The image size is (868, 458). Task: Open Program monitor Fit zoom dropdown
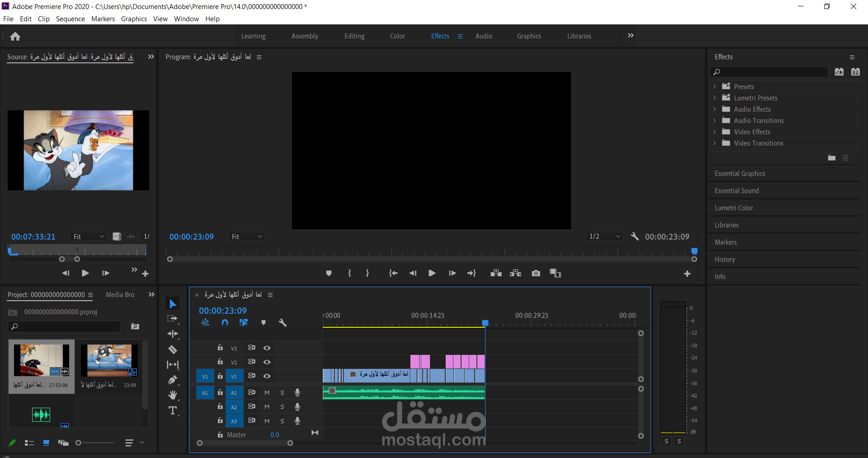coord(247,236)
